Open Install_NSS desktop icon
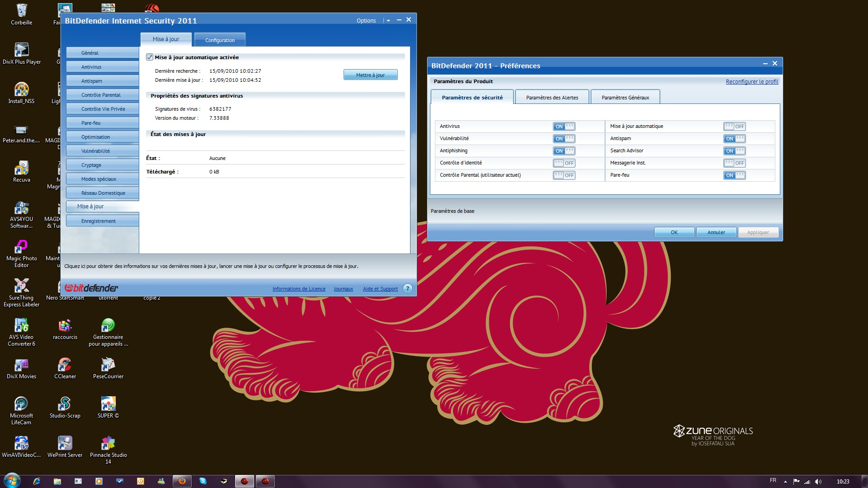 click(21, 93)
